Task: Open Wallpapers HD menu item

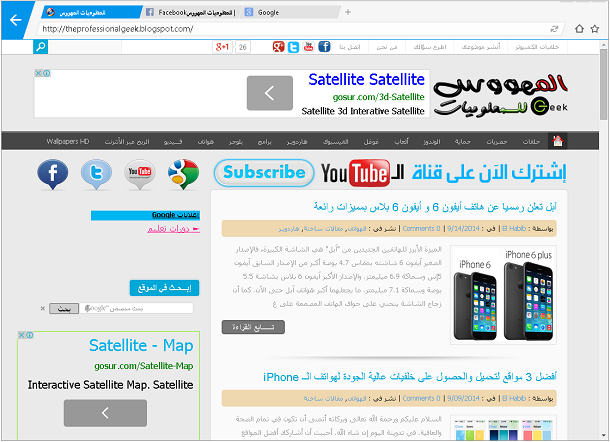Action: (x=68, y=142)
